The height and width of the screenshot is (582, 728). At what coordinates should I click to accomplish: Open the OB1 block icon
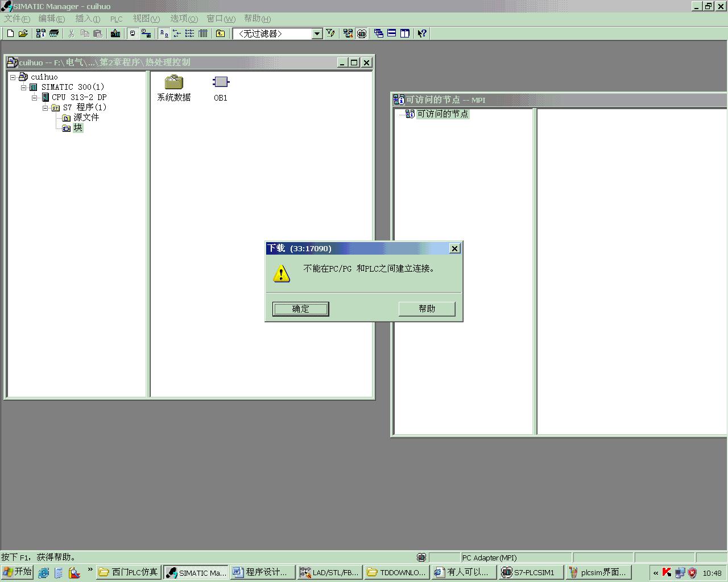tap(221, 82)
